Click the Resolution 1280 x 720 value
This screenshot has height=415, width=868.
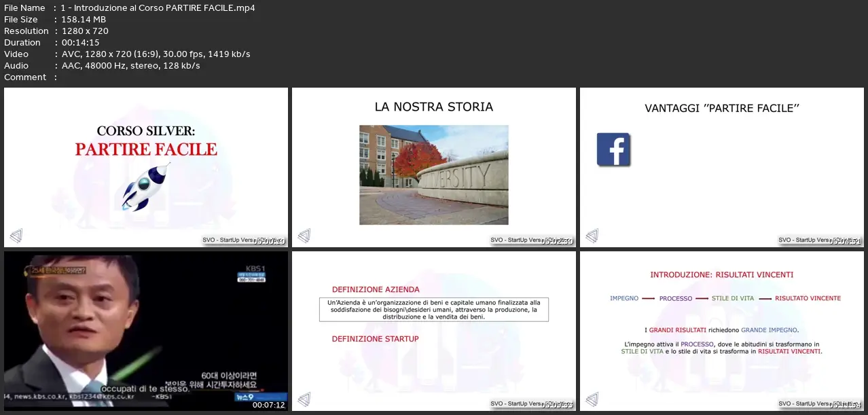pyautogui.click(x=84, y=31)
